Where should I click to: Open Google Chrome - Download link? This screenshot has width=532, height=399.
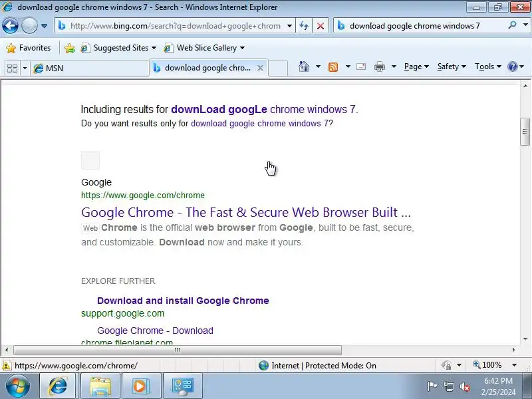click(x=155, y=331)
